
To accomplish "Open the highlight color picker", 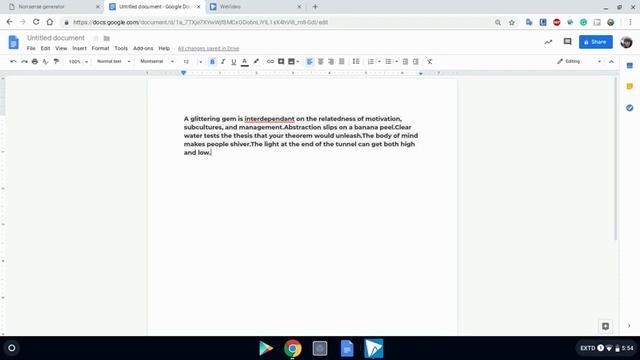I will [x=256, y=62].
